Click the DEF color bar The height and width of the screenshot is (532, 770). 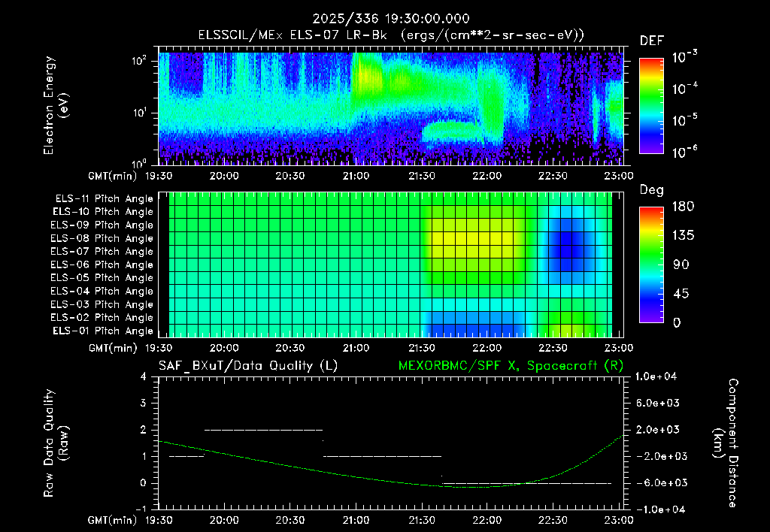point(651,105)
